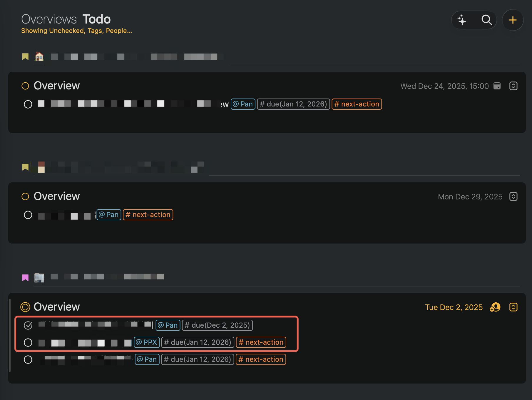Expand the Tue Dec 2 Overview card
532x400 pixels.
point(513,307)
